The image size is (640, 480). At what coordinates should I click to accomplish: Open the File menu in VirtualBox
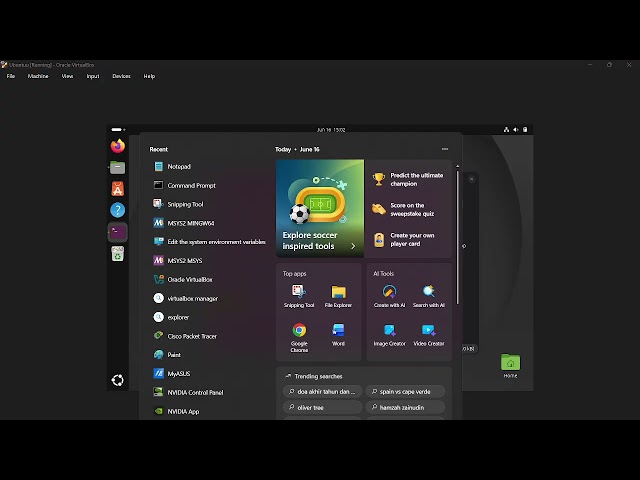(x=11, y=76)
